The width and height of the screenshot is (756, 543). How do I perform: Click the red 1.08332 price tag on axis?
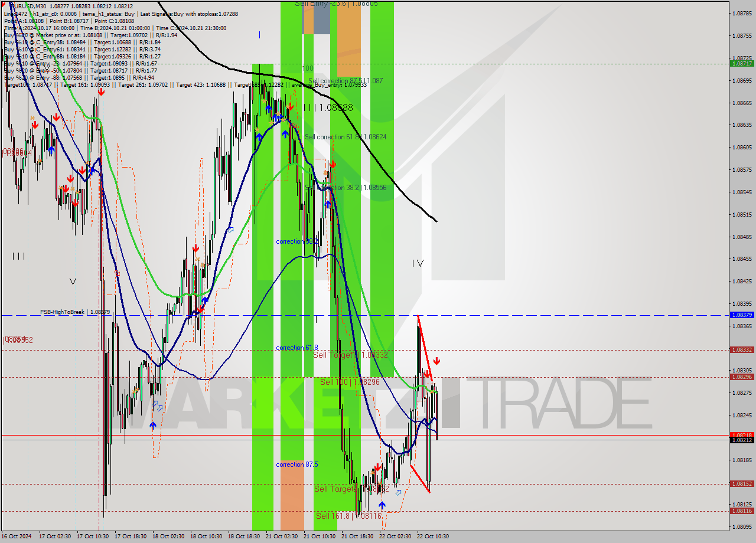(742, 349)
